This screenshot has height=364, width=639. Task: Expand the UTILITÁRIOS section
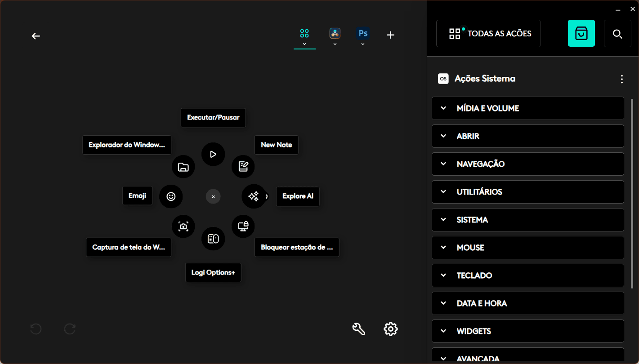pyautogui.click(x=527, y=192)
